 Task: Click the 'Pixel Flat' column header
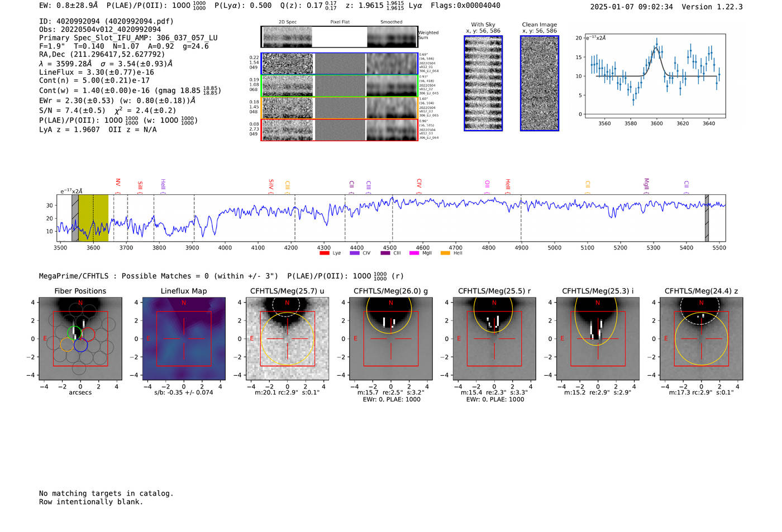[x=340, y=22]
